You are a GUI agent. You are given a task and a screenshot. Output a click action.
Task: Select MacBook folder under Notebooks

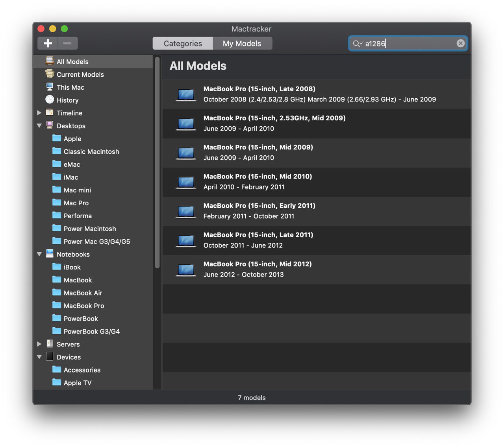pyautogui.click(x=93, y=280)
